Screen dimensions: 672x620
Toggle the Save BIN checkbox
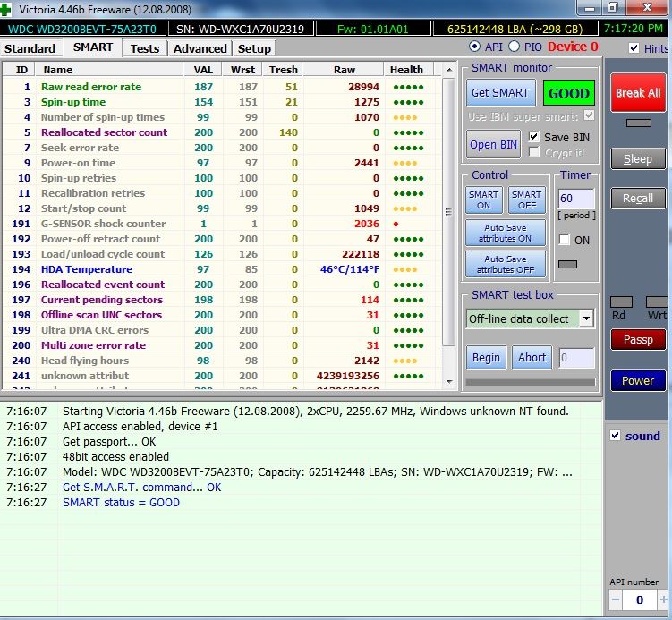tap(533, 137)
